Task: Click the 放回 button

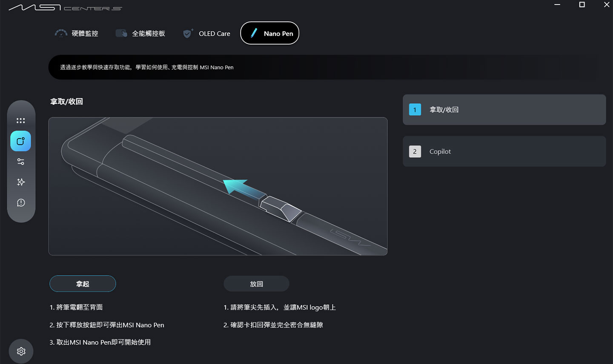Action: (x=256, y=284)
